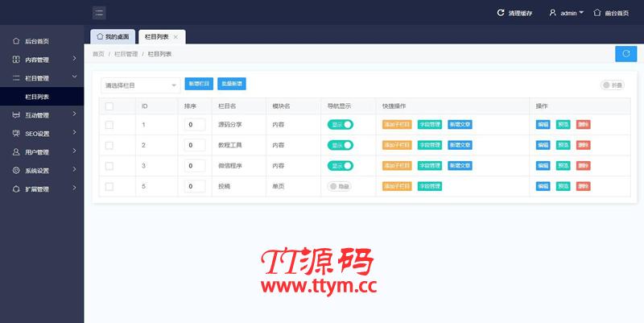Check the checkbox for 微信程序 row
The width and height of the screenshot is (644, 323).
(109, 166)
